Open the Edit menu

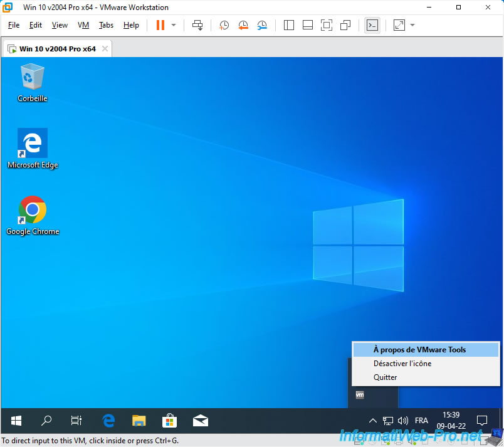click(x=35, y=25)
